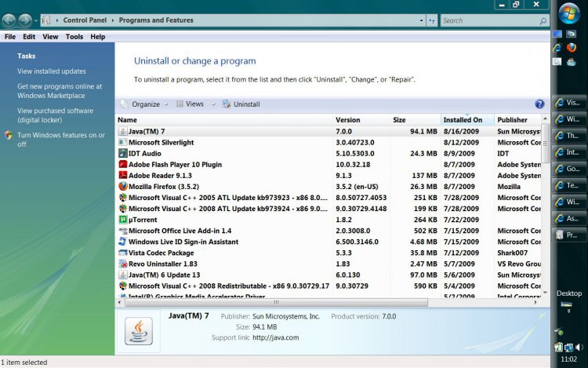Image resolution: width=588 pixels, height=368 pixels.
Task: Click the blue help question mark icon
Action: point(539,104)
